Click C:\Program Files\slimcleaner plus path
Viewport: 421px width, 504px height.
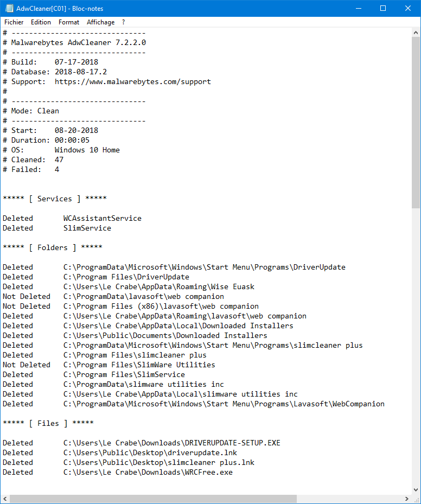pos(135,355)
